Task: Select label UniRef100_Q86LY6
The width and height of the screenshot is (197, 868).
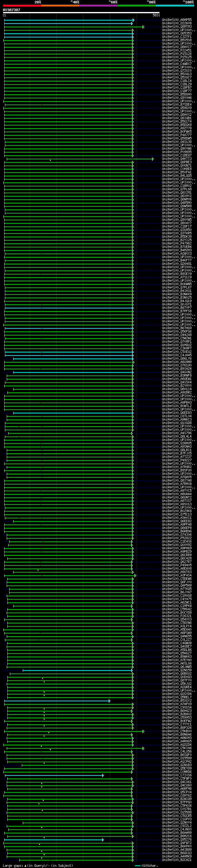Action: click(177, 358)
